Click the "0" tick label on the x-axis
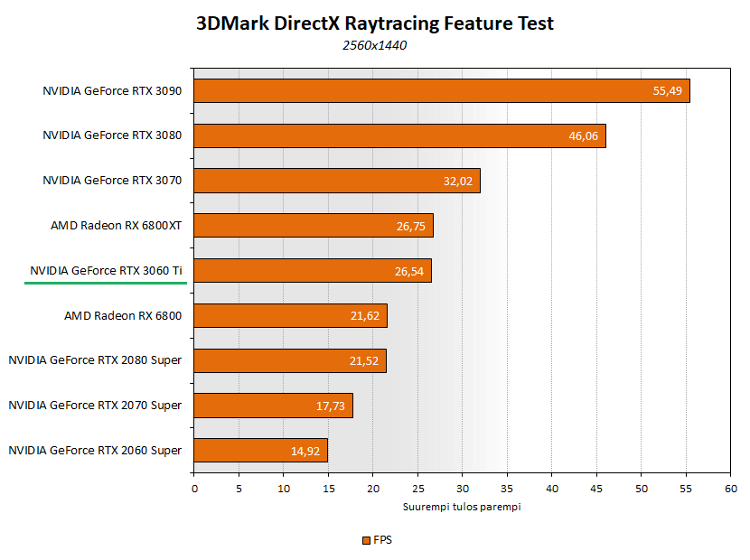Screen dimensions: 750x560 click(x=194, y=489)
